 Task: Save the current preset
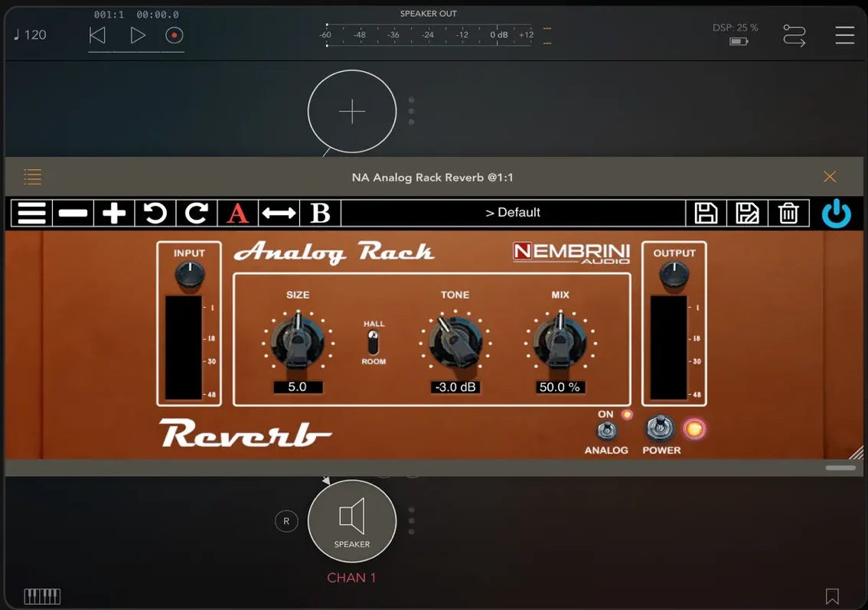[706, 213]
